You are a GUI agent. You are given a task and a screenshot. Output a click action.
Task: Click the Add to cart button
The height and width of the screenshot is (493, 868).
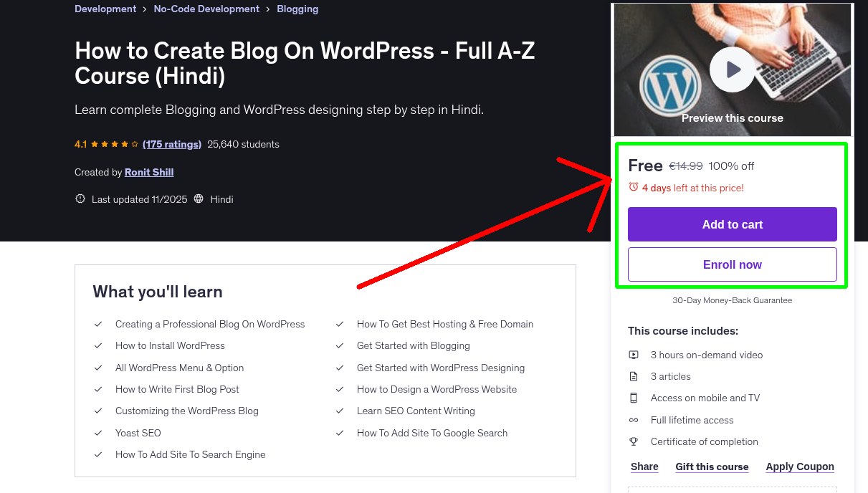coord(732,224)
